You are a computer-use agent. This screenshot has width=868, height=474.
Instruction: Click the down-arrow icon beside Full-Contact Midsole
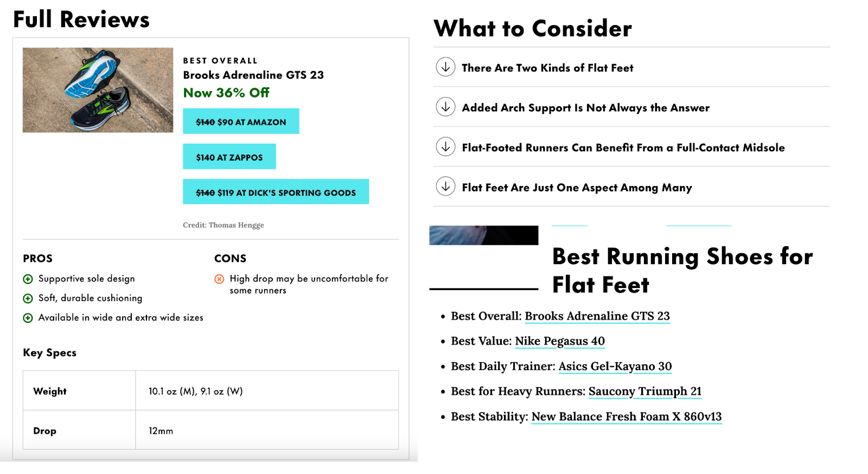(x=445, y=146)
